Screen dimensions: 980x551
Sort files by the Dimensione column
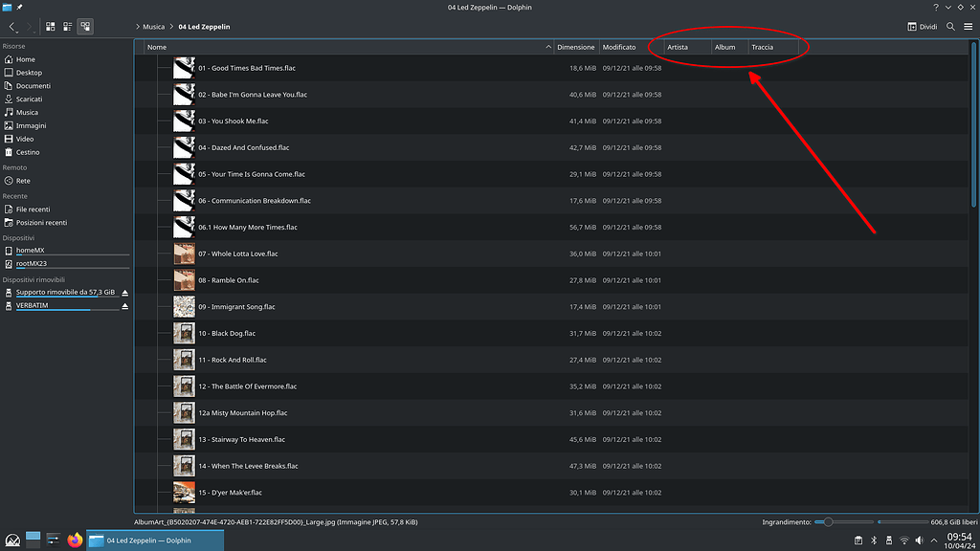[x=574, y=46]
